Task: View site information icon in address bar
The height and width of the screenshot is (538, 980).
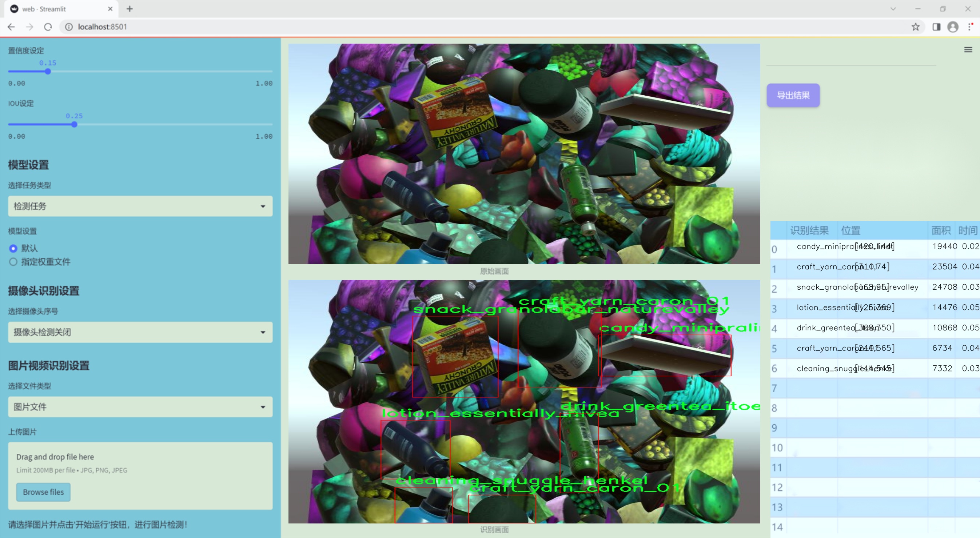Action: click(x=69, y=27)
